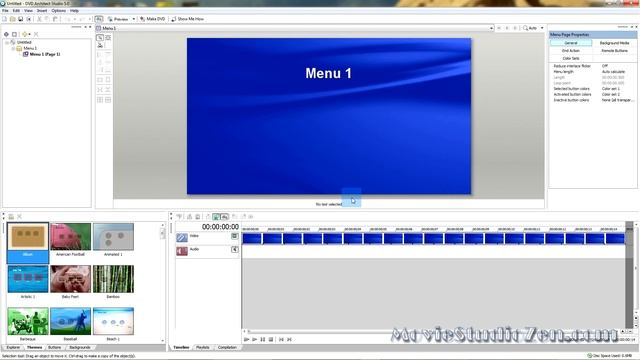Screen dimensions: 640x360
Task: Click the second project overview square icon
Action: tap(14, 34)
